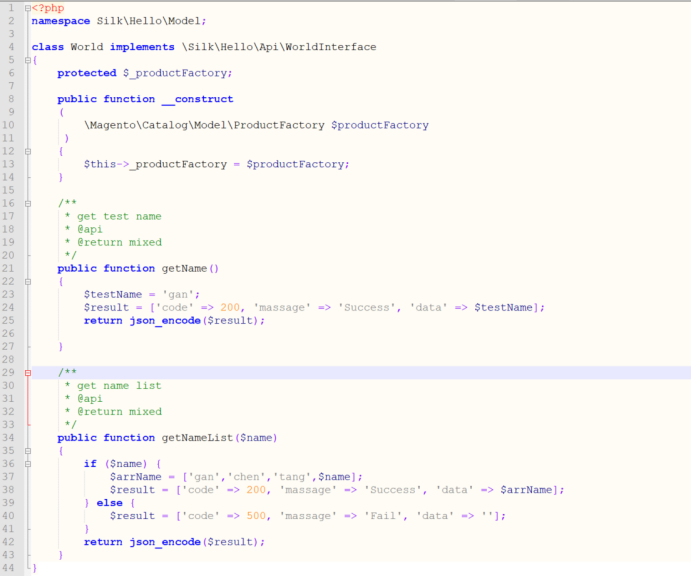
Task: Click the 'return' keyword on line 42
Action: pyautogui.click(x=103, y=542)
